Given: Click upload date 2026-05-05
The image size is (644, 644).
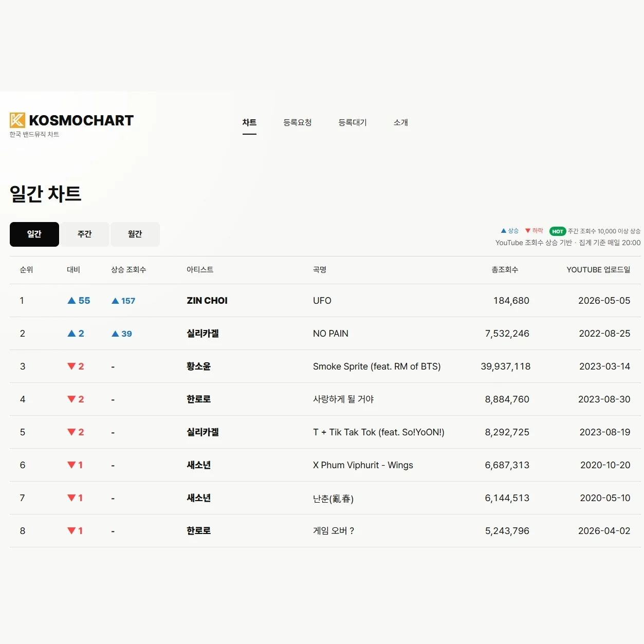Looking at the screenshot, I should 604,301.
